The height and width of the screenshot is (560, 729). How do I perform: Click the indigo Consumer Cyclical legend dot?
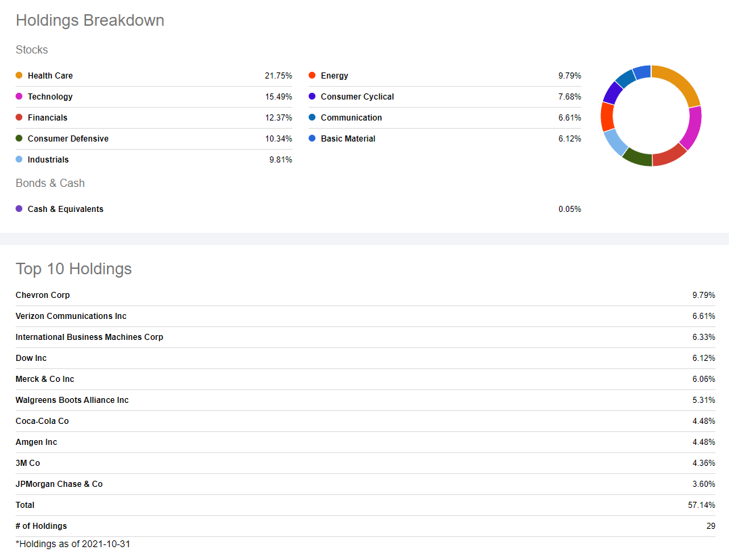pos(312,96)
